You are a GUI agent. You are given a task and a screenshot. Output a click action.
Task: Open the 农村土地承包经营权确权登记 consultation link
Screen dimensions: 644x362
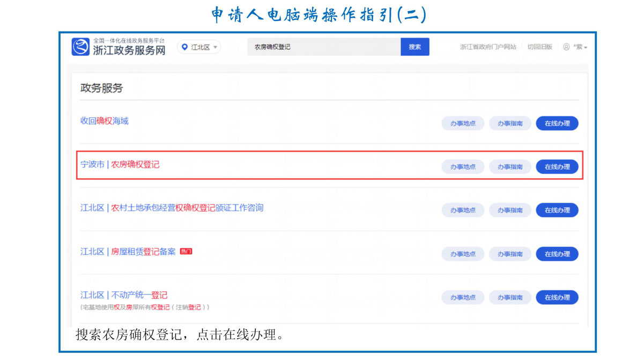tap(172, 208)
